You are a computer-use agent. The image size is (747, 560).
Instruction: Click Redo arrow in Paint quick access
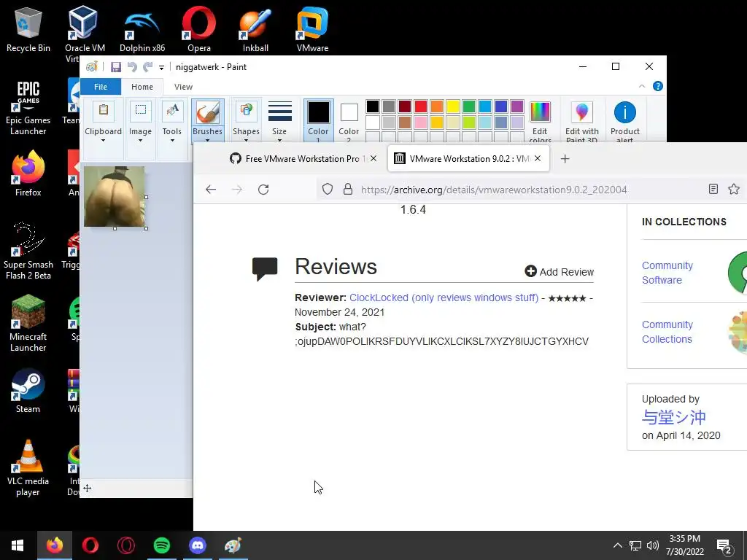pos(148,67)
